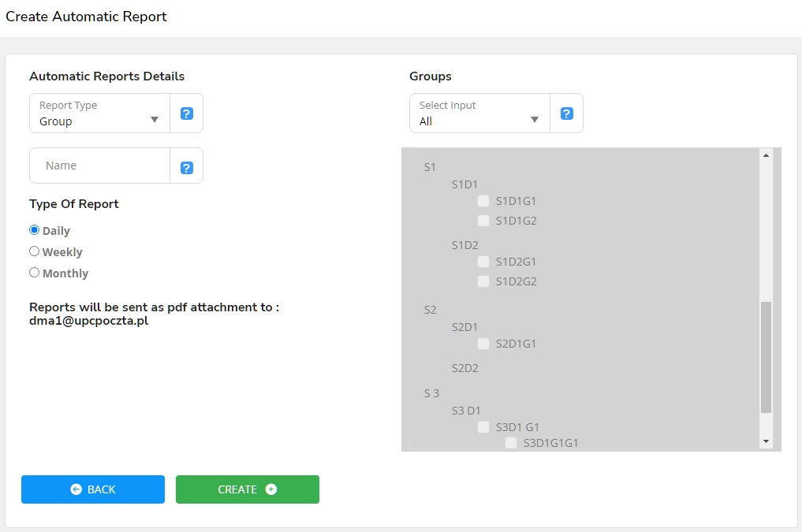Click the help icon beside Name field
This screenshot has width=802, height=532.
tap(187, 167)
